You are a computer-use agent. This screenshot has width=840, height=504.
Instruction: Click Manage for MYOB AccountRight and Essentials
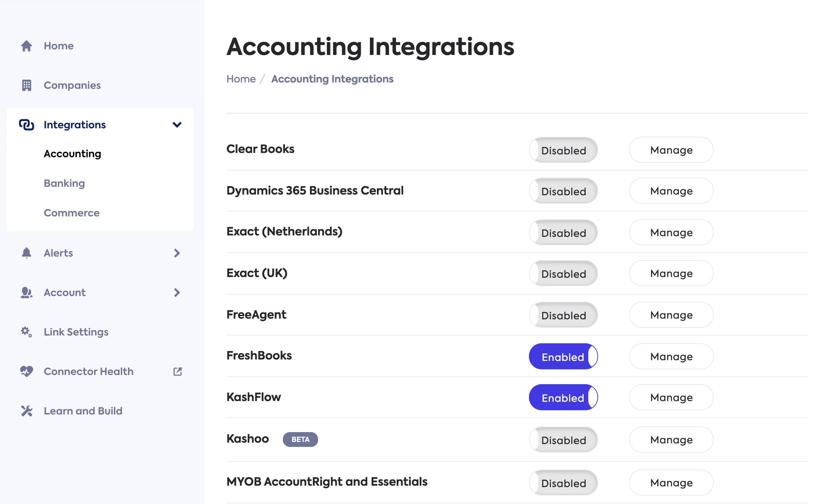click(x=671, y=483)
